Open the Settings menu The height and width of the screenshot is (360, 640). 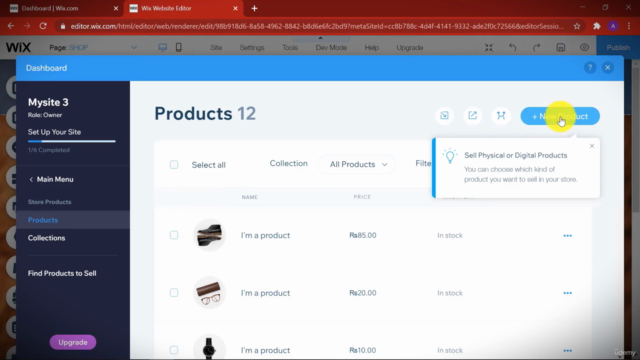click(x=252, y=48)
